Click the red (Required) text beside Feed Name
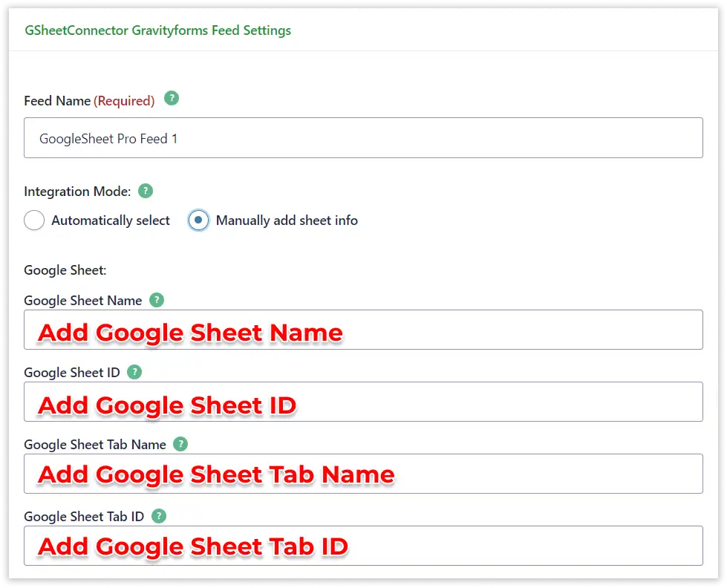This screenshot has width=727, height=588. pos(124,101)
